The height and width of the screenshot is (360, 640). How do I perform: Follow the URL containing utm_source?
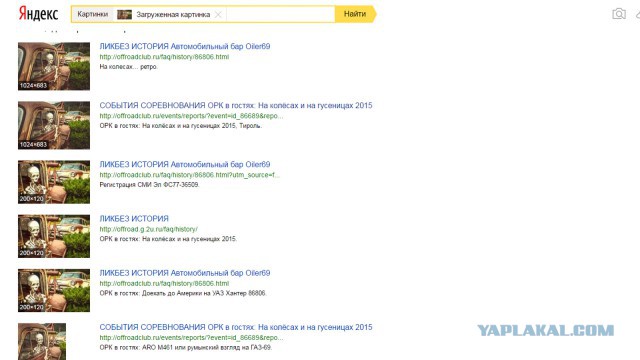click(x=189, y=175)
